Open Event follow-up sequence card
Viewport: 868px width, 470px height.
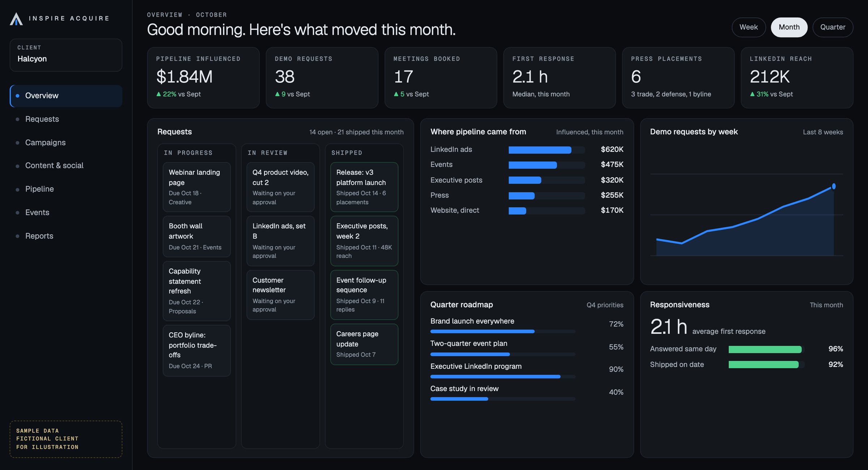coord(364,295)
